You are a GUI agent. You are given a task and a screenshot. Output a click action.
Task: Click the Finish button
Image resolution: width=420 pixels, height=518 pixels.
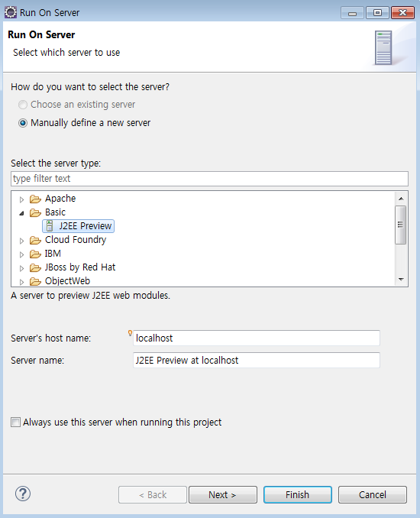pyautogui.click(x=298, y=494)
